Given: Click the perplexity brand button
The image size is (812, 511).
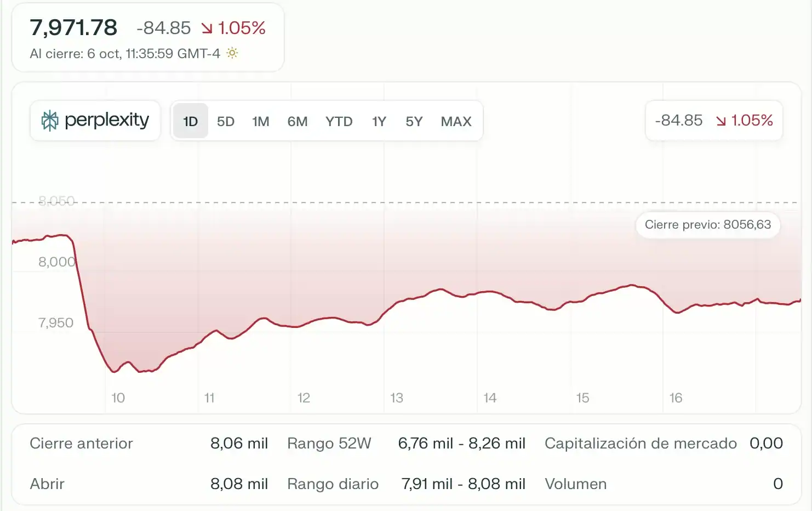Looking at the screenshot, I should point(95,121).
